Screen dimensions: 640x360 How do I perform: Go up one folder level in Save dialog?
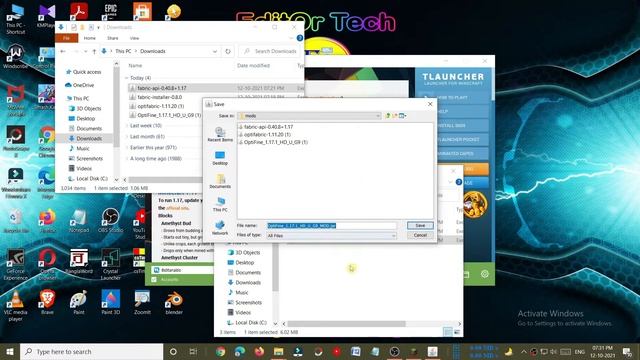click(x=387, y=116)
